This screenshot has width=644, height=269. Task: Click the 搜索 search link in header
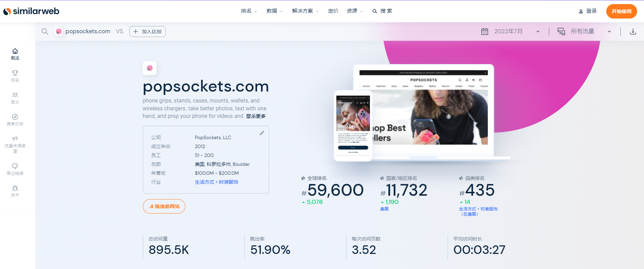coord(382,11)
